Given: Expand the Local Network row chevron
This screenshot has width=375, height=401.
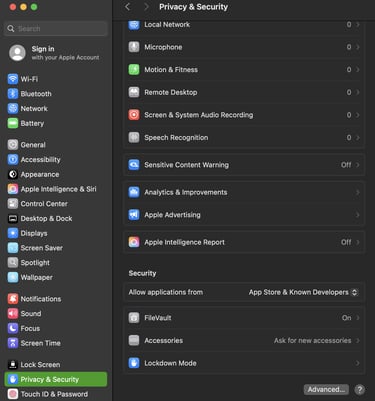Looking at the screenshot, I should click(358, 25).
